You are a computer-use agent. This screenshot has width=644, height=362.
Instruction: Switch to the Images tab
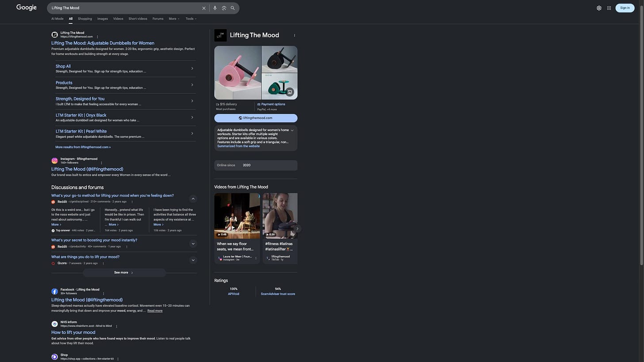[103, 19]
